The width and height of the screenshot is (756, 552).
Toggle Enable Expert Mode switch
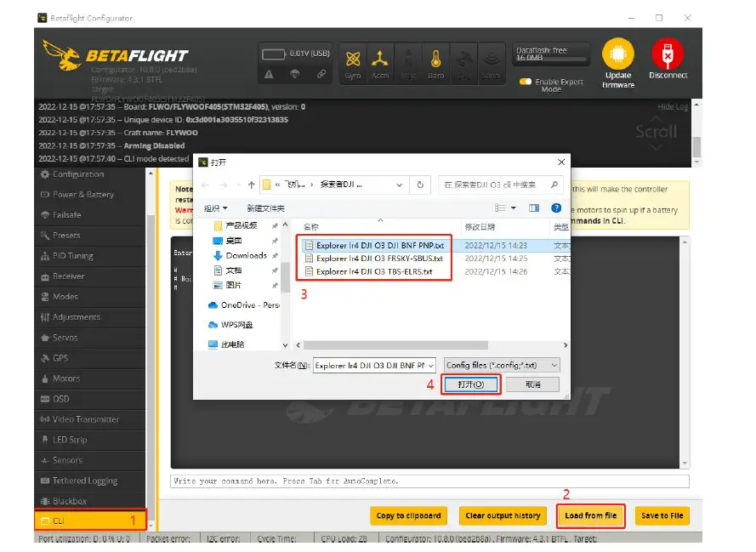[x=525, y=82]
